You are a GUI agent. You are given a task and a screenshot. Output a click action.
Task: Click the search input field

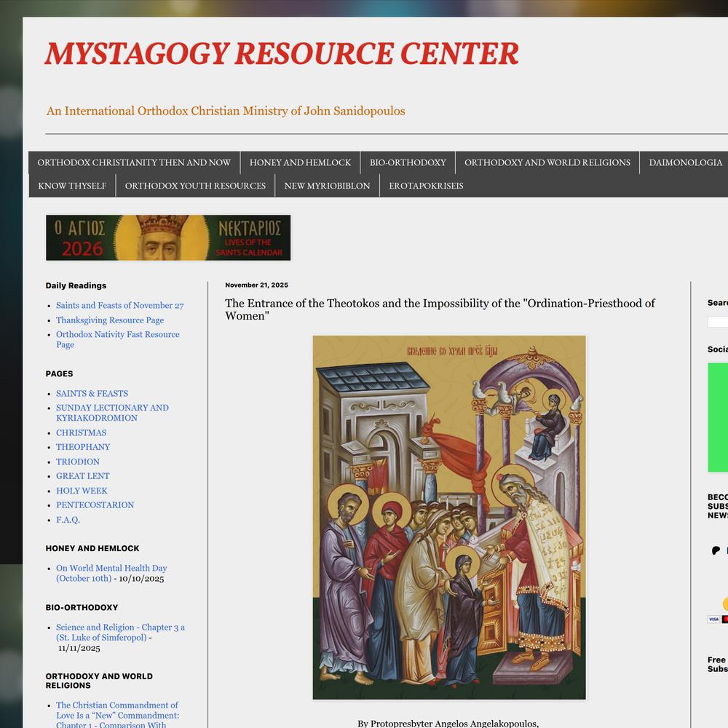tap(718, 322)
